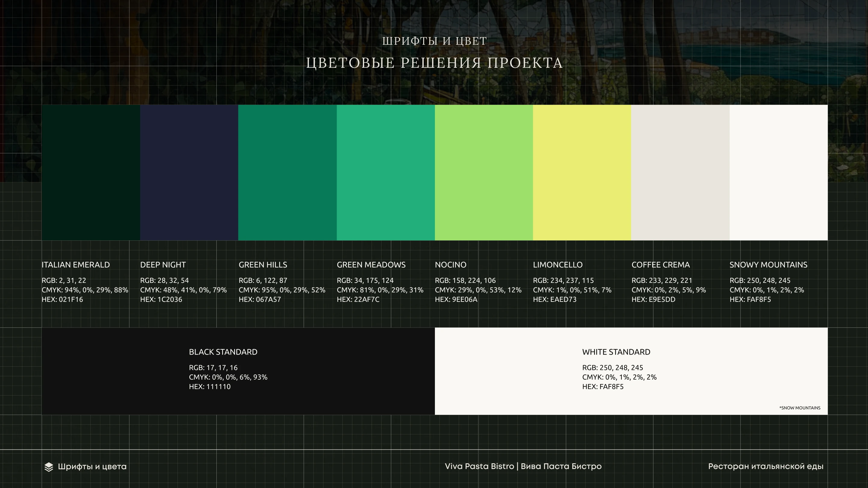Choose the Green Meadows swatch
Viewport: 868px width, 488px height.
(385, 172)
